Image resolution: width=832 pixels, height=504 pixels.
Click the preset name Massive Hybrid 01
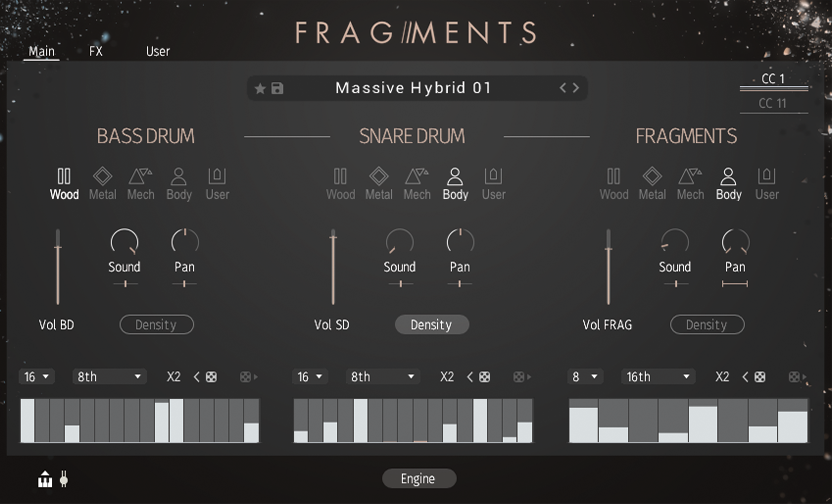[x=413, y=88]
